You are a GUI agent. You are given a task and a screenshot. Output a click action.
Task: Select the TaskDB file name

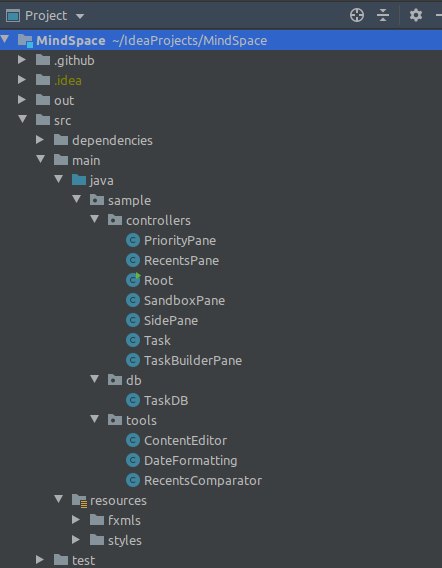pyautogui.click(x=166, y=400)
